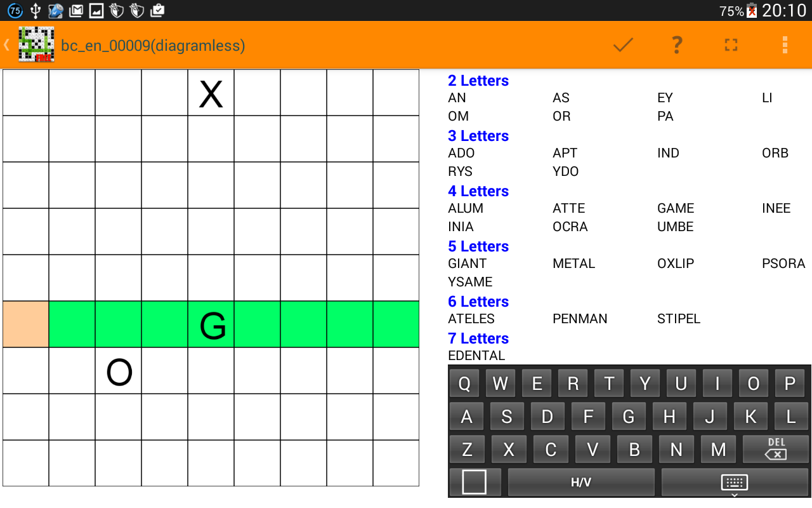This screenshot has height=508, width=812.
Task: Select the grid cell containing O
Action: pos(119,371)
